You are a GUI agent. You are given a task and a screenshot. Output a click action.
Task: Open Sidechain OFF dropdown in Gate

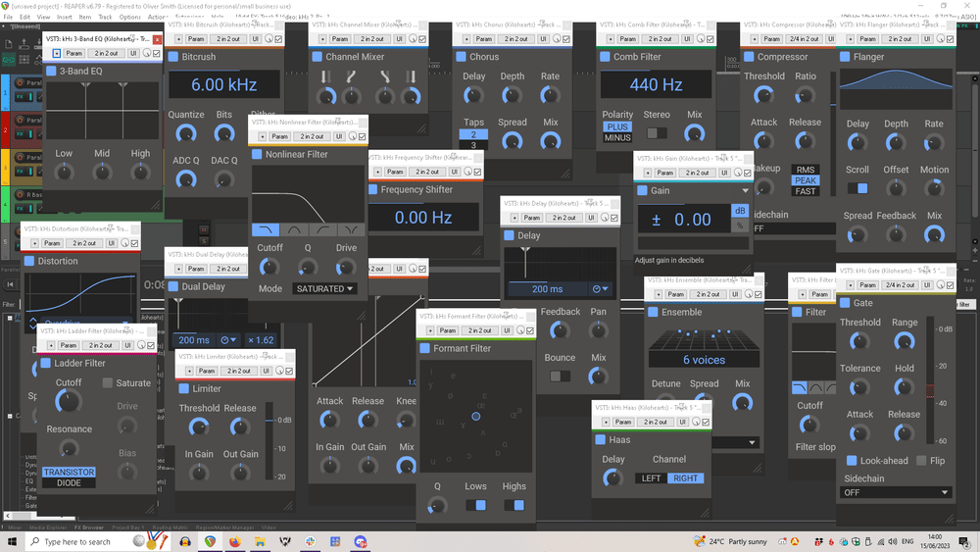pyautogui.click(x=896, y=492)
